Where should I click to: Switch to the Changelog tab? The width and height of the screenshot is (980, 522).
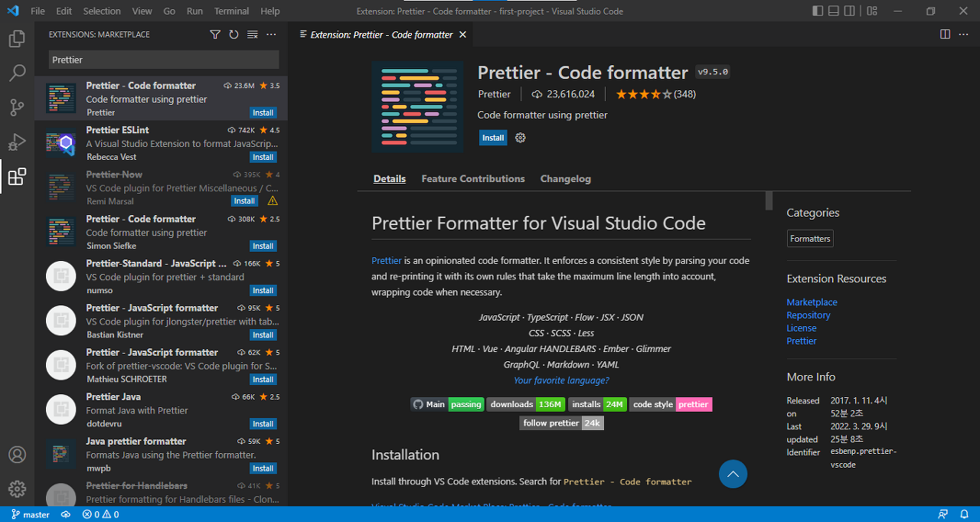pyautogui.click(x=566, y=178)
